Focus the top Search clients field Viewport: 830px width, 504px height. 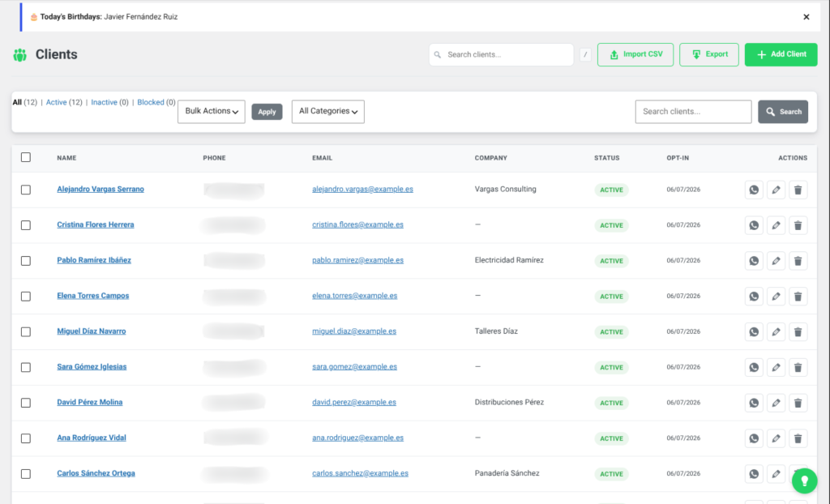click(501, 54)
